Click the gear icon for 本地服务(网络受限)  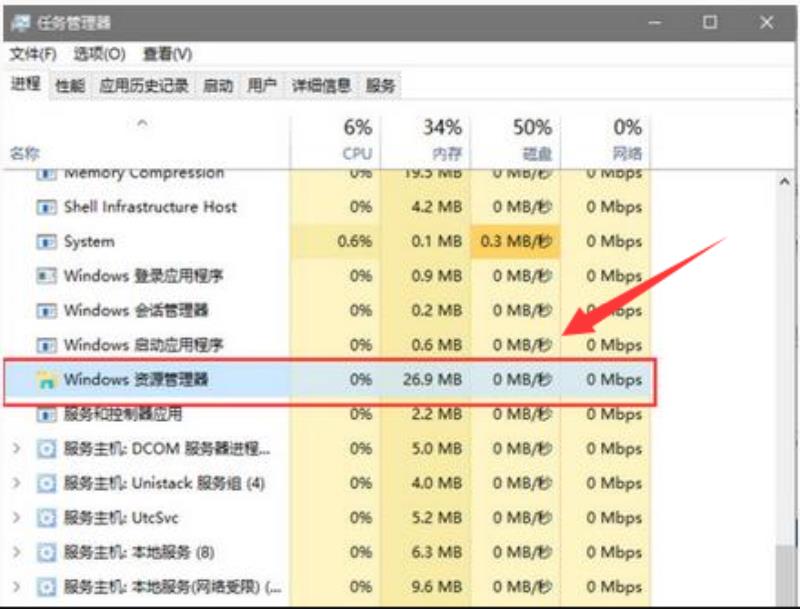[46, 588]
